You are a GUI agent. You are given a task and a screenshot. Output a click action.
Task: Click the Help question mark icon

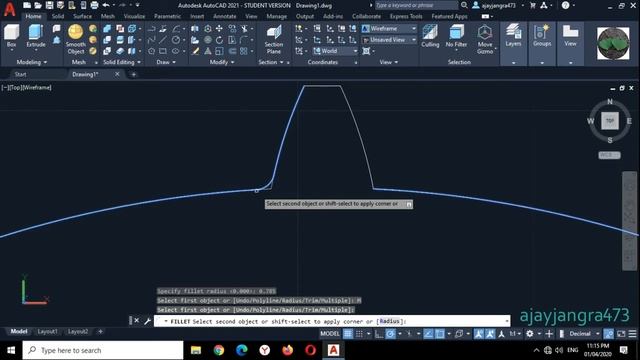tap(565, 5)
